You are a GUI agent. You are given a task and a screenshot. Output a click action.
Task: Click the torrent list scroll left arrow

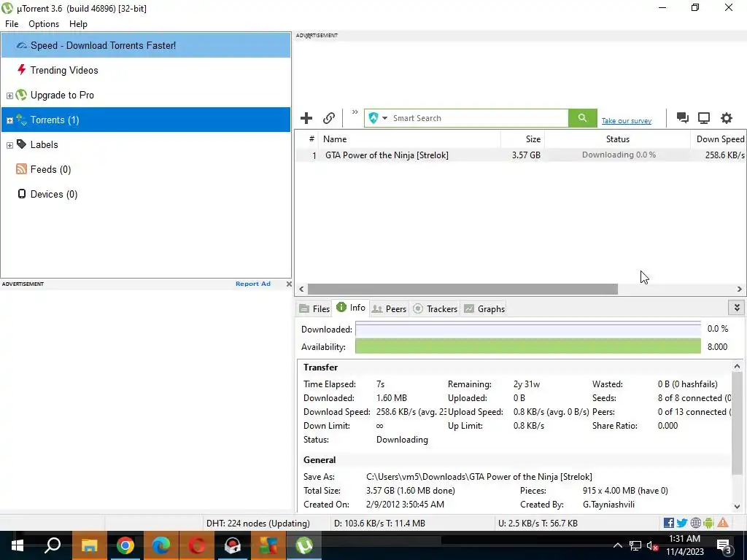[301, 289]
